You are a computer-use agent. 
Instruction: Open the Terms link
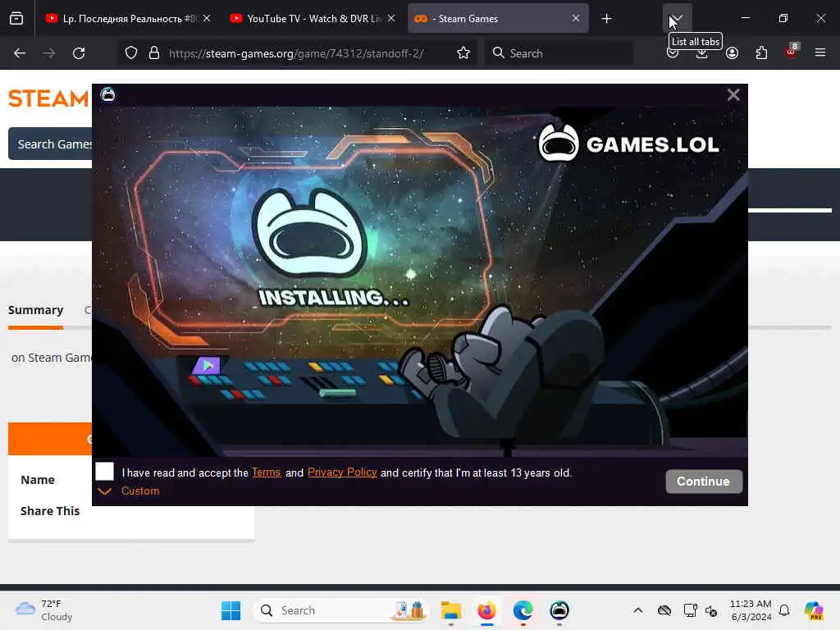267,472
